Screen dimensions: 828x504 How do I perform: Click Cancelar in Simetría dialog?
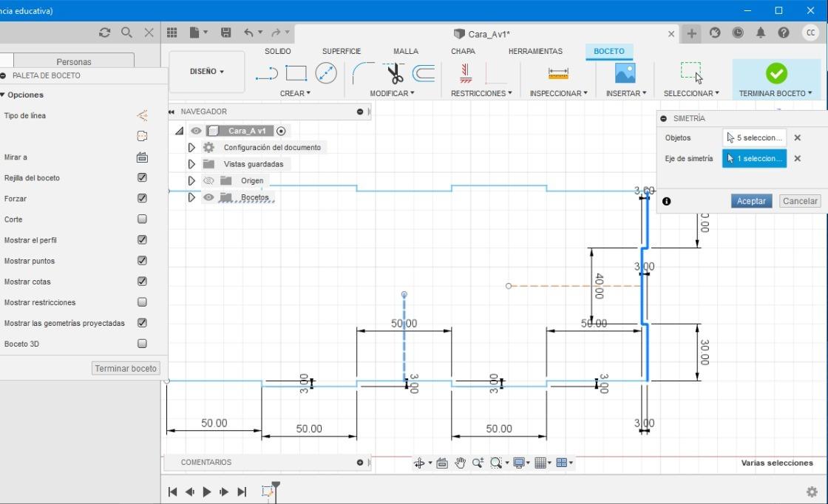[800, 201]
